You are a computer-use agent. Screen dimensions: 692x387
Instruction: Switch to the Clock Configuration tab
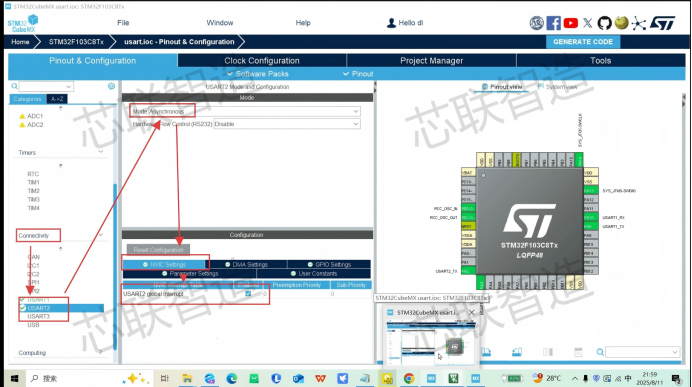pyautogui.click(x=262, y=60)
